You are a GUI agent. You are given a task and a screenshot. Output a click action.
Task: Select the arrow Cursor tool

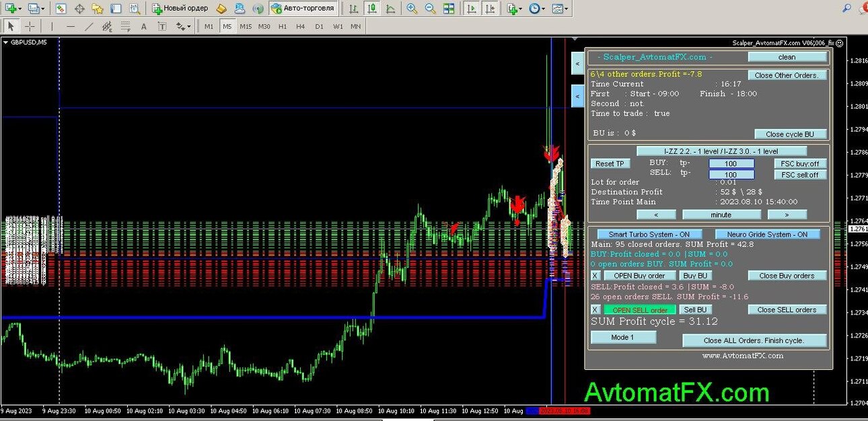11,26
